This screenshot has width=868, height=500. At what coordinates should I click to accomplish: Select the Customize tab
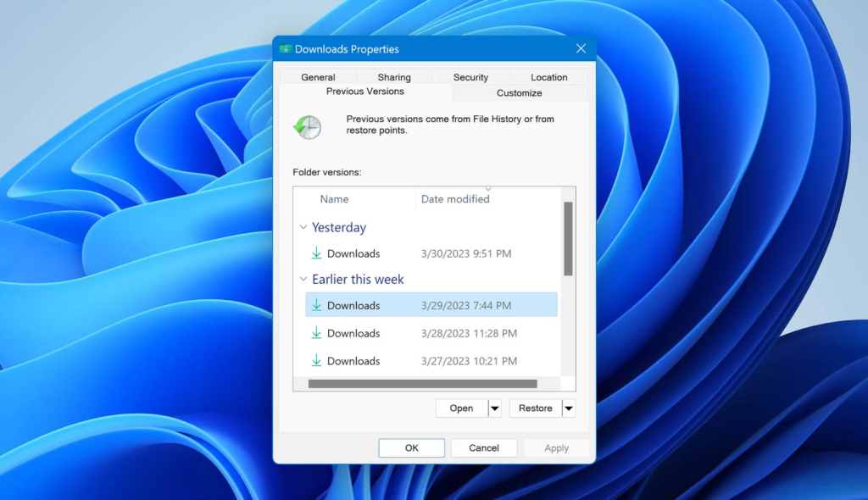point(519,93)
